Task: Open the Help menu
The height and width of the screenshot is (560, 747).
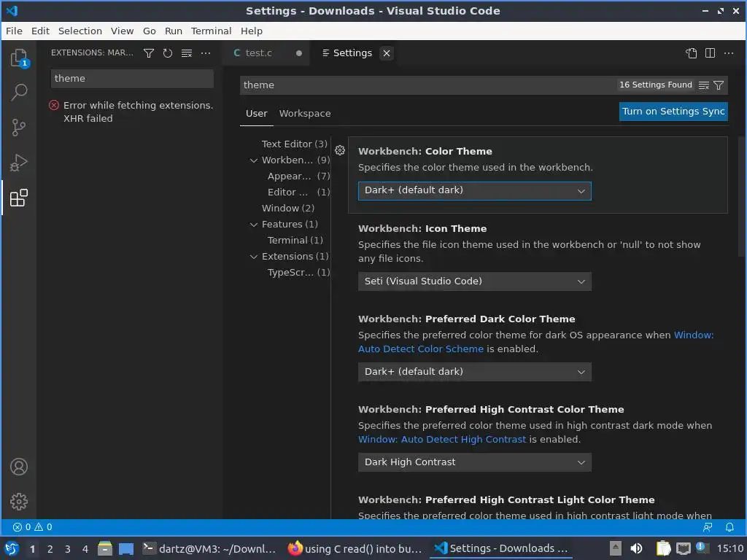Action: coord(252,31)
